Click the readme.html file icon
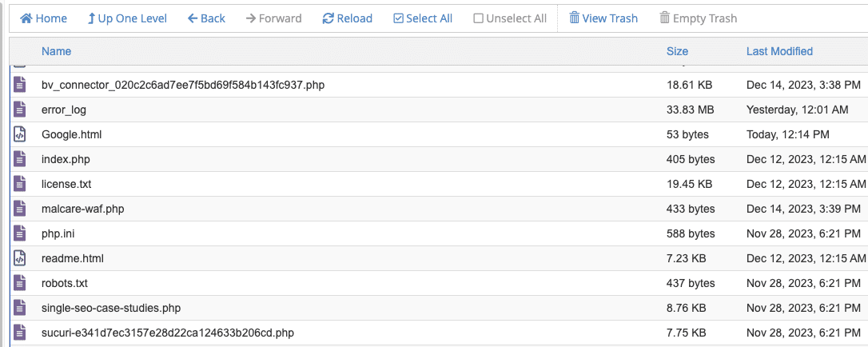The width and height of the screenshot is (868, 347). click(x=20, y=258)
